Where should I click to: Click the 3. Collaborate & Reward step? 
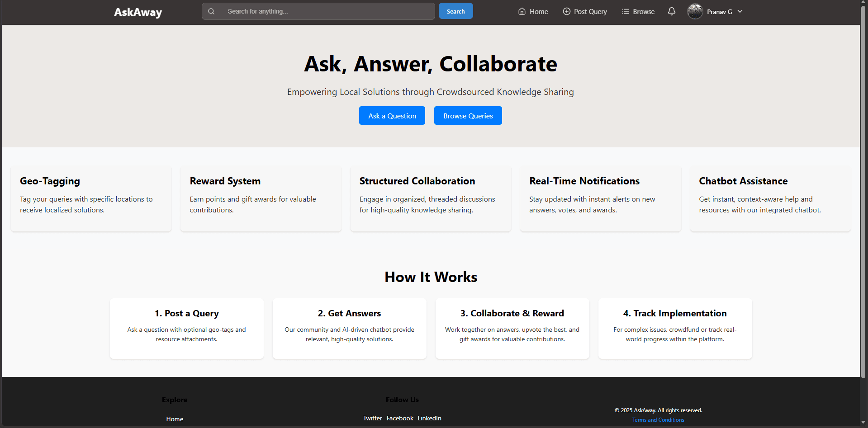coord(512,329)
